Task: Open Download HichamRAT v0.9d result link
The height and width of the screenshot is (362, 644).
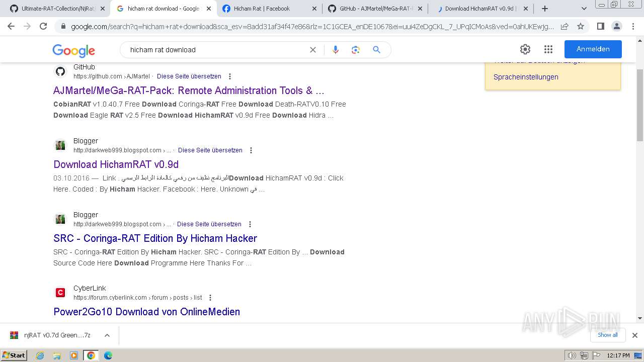Action: [116, 164]
